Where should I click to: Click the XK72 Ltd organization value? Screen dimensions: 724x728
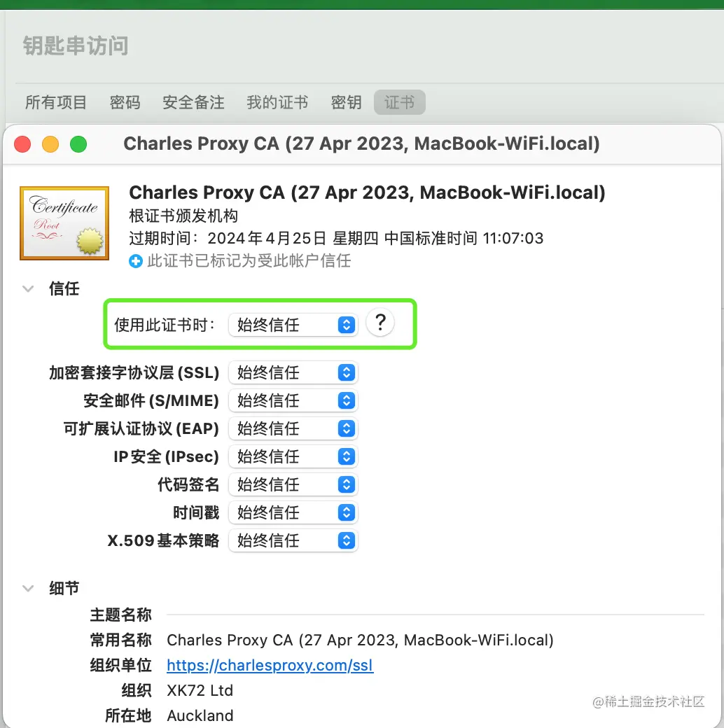coord(200,690)
